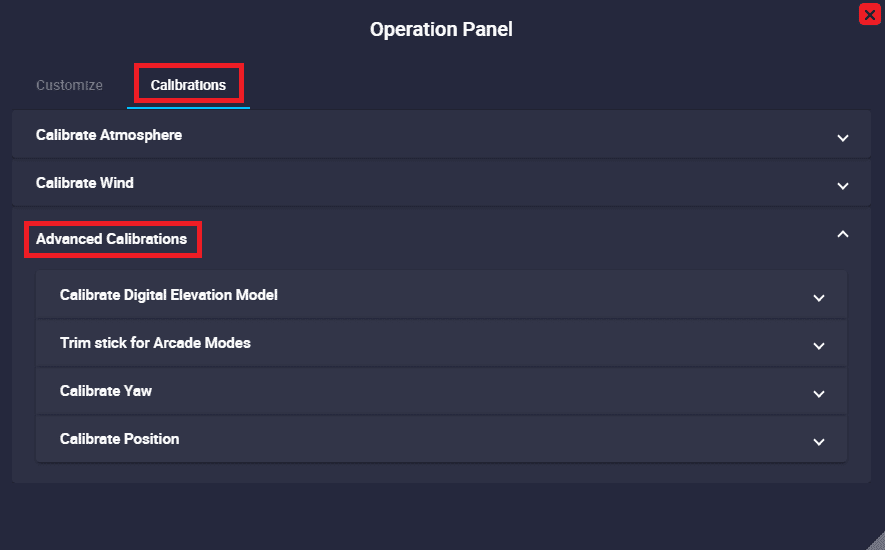Click the Calibrate Position label

[x=120, y=439]
